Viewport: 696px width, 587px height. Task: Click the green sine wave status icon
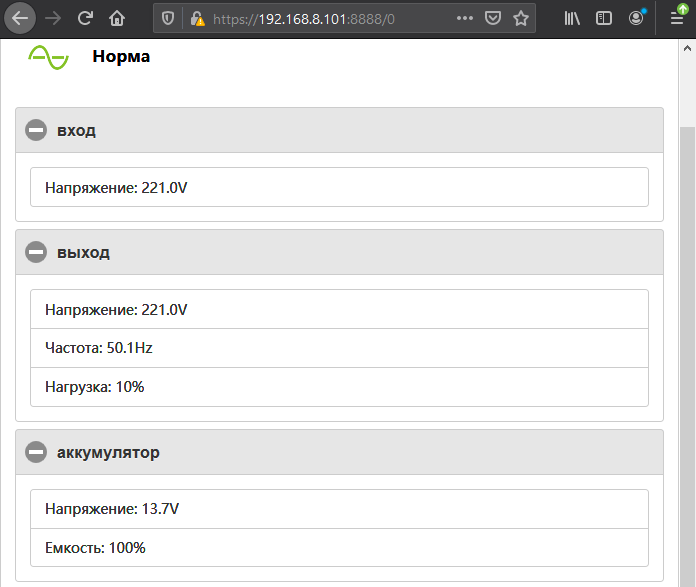(48, 57)
